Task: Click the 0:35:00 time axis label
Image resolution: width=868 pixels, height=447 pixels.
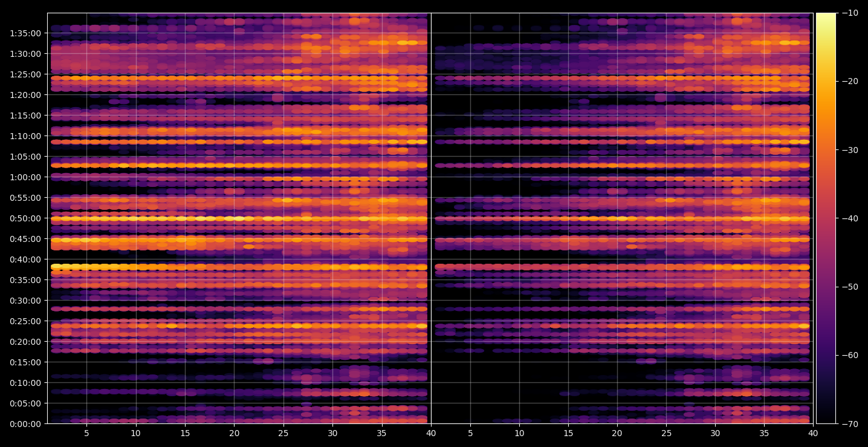Action: (x=26, y=280)
